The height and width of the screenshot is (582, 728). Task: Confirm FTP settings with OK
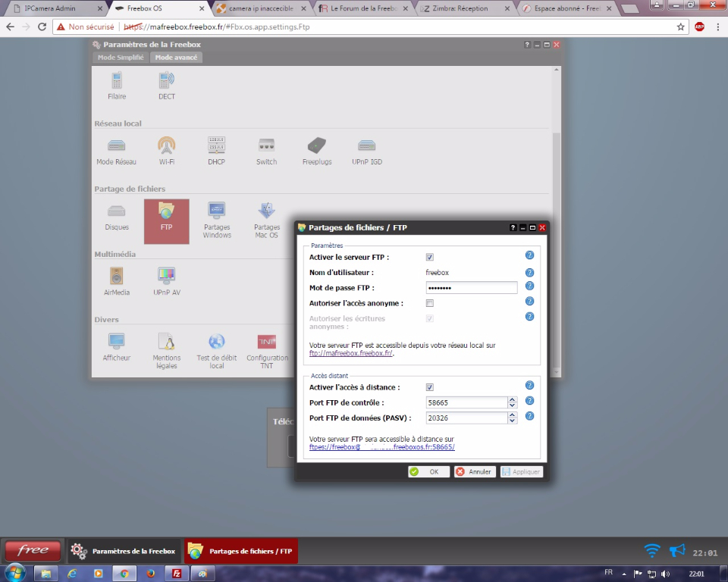click(428, 471)
